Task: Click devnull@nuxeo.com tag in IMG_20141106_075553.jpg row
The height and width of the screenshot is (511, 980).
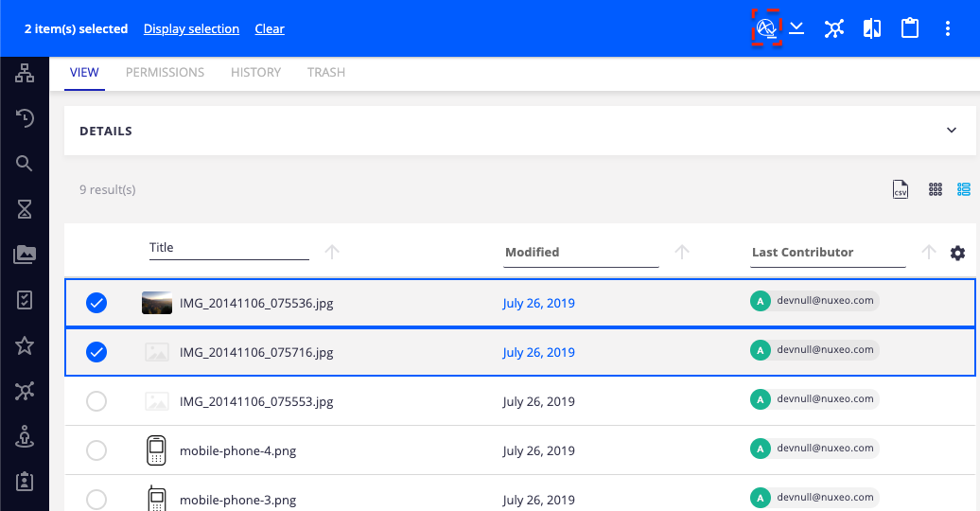Action: click(x=814, y=399)
